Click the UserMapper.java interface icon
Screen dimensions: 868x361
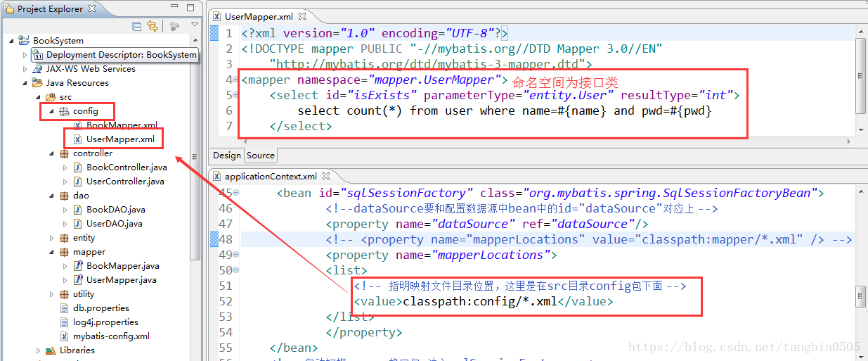pyautogui.click(x=77, y=280)
